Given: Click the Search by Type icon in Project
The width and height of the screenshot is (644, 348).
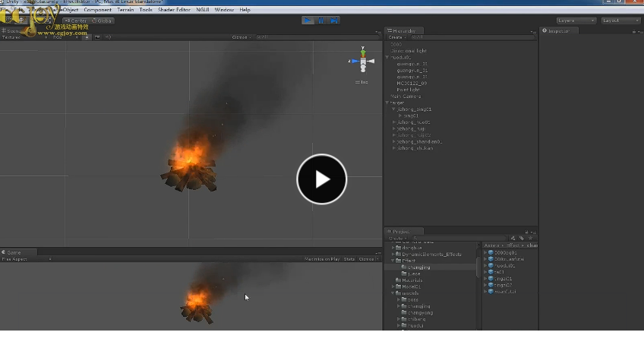Looking at the screenshot, I should (513, 238).
